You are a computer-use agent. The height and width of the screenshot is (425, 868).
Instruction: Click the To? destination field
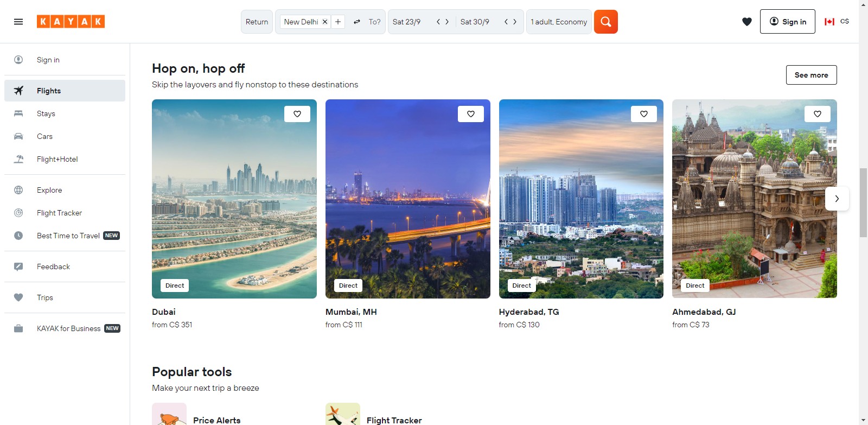tap(374, 22)
